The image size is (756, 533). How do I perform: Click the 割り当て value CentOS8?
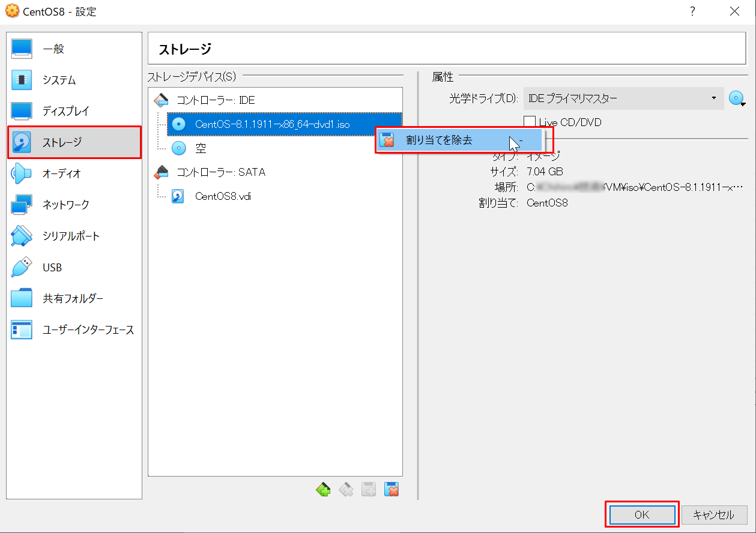547,203
